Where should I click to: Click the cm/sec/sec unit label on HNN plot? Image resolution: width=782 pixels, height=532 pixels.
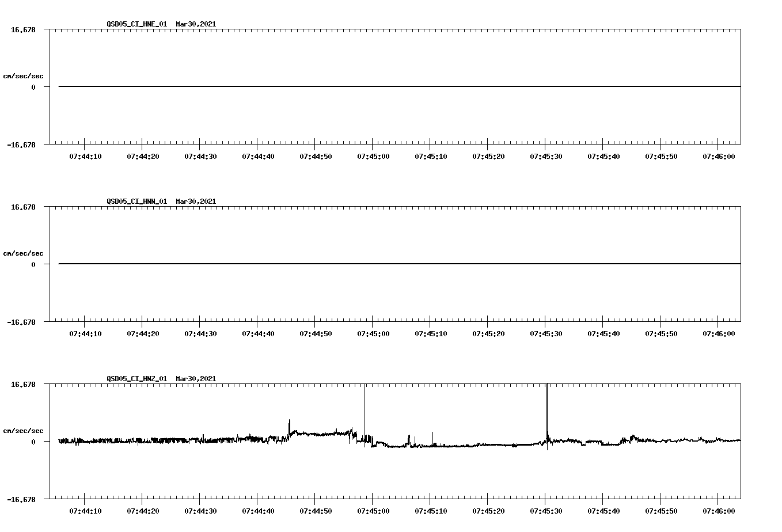(x=24, y=253)
